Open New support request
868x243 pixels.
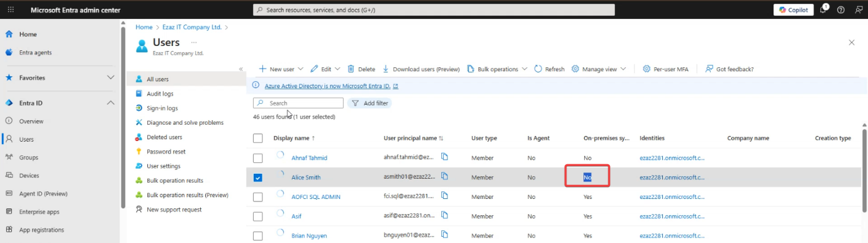click(174, 210)
